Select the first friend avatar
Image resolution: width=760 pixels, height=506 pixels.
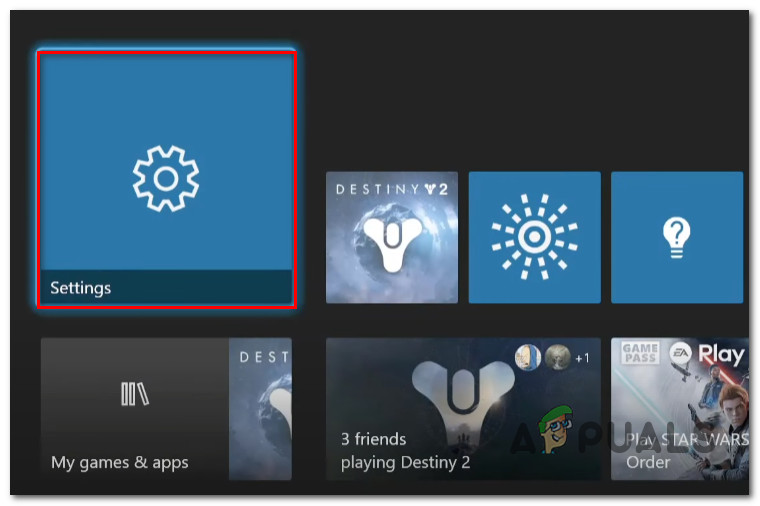coord(528,358)
